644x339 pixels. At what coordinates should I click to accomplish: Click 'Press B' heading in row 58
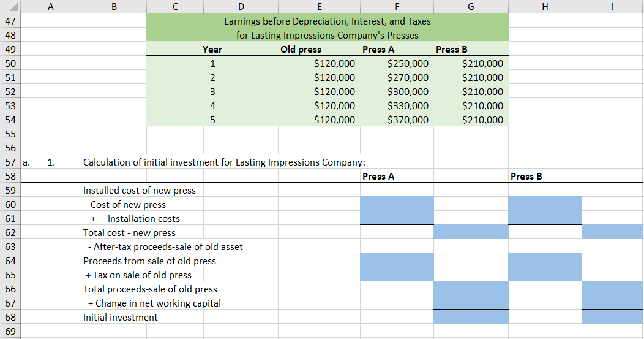(x=526, y=176)
